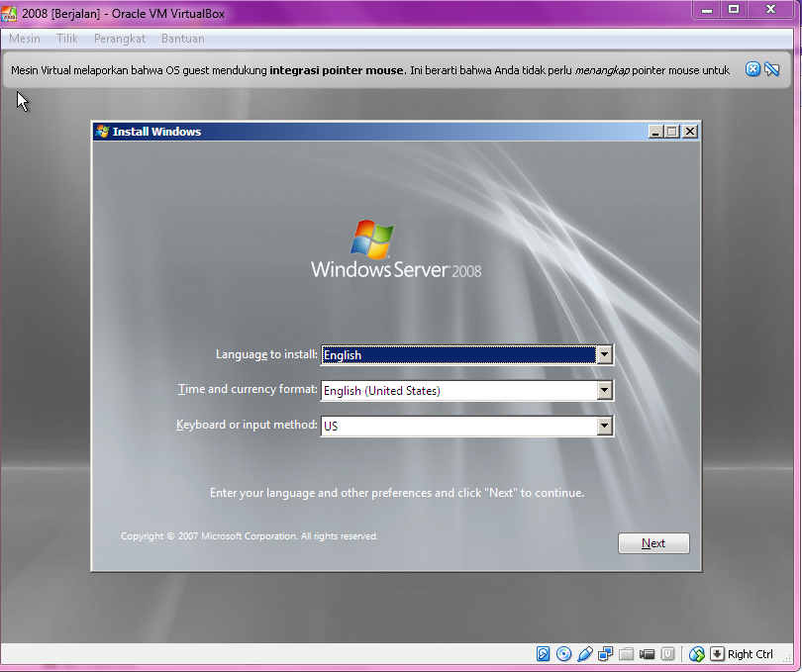
Task: Click the CPU virtualization status icon
Action: click(x=667, y=653)
